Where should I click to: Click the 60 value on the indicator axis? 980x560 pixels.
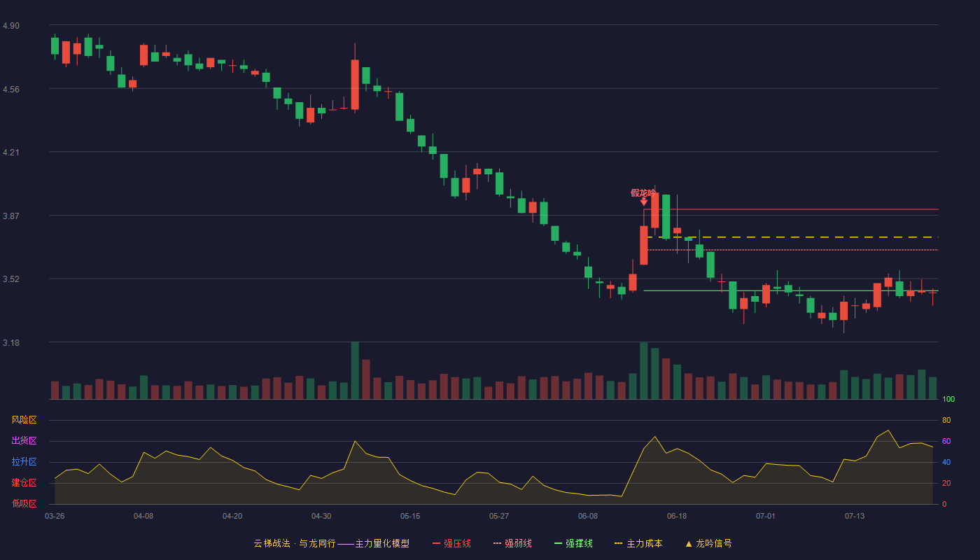pos(946,441)
